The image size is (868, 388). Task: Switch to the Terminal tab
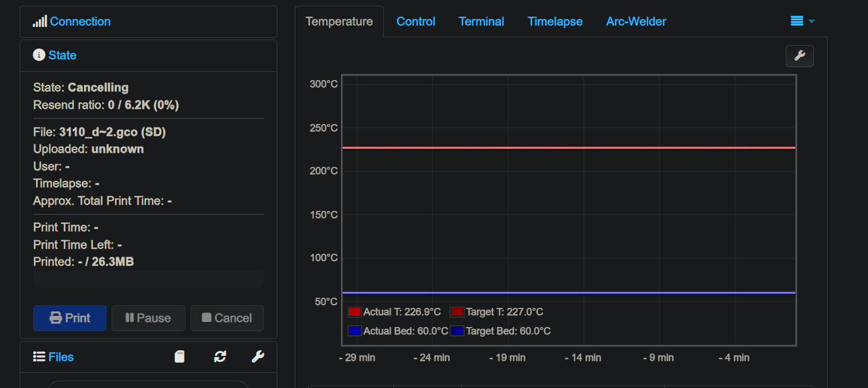point(481,21)
